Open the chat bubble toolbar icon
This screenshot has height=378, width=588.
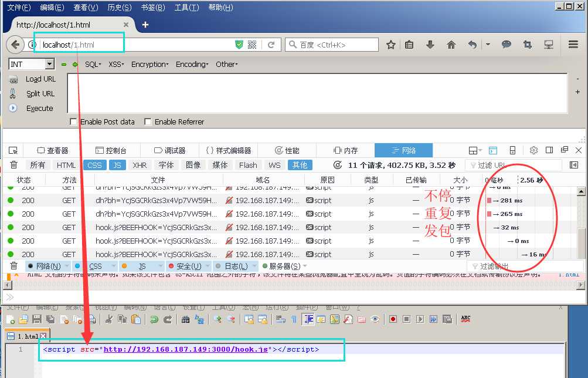(507, 45)
